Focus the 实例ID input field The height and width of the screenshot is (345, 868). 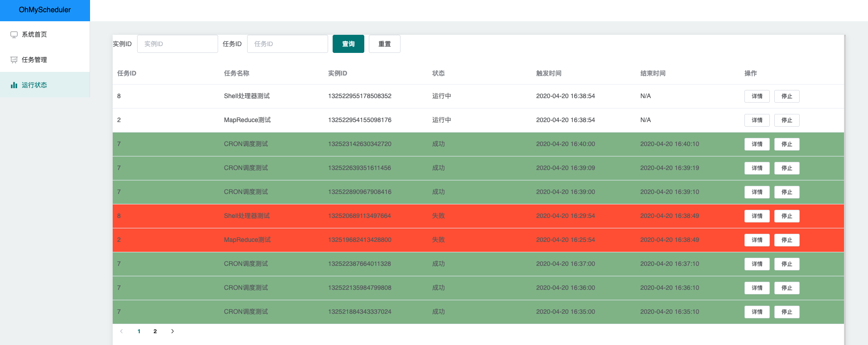tap(177, 44)
